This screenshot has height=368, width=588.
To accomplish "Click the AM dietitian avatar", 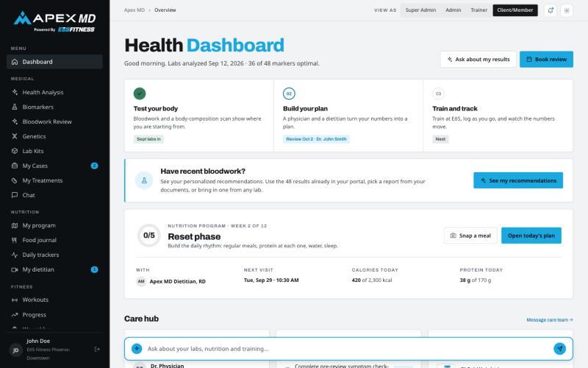I will pos(141,281).
